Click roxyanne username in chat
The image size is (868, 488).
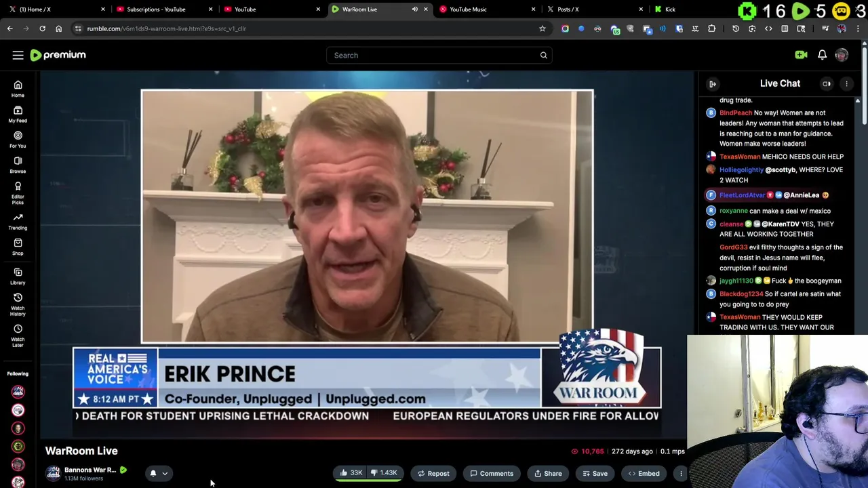pyautogui.click(x=733, y=211)
